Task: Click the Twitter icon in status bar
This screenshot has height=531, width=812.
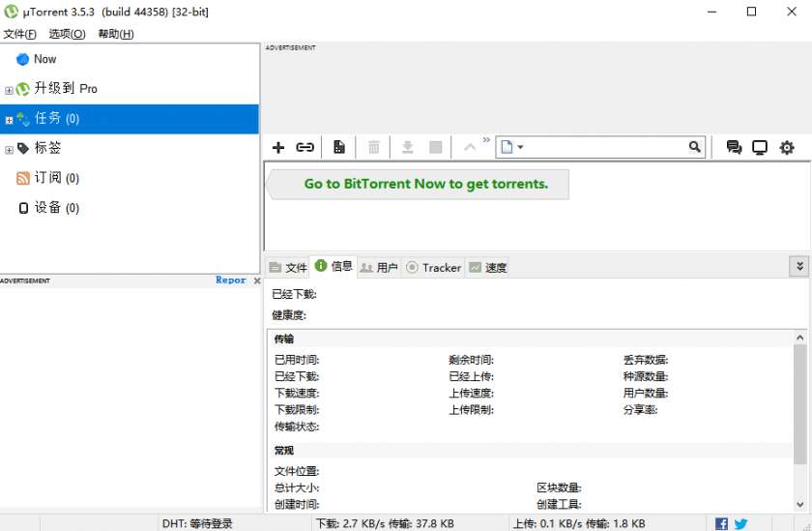Action: click(x=740, y=524)
